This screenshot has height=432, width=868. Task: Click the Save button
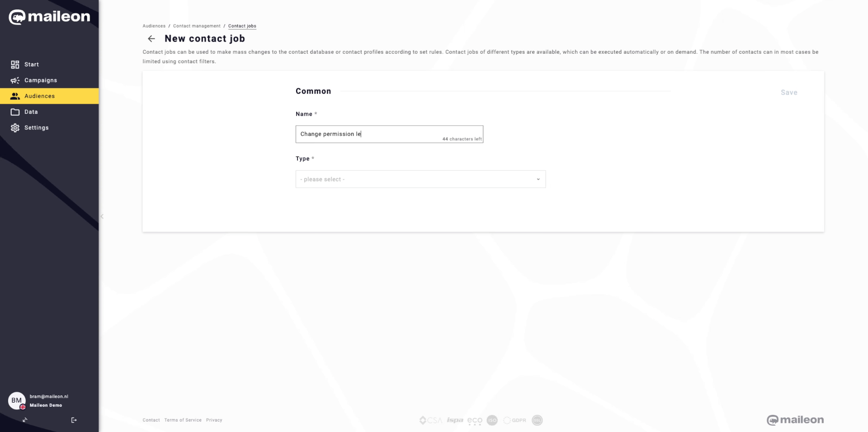tap(789, 93)
